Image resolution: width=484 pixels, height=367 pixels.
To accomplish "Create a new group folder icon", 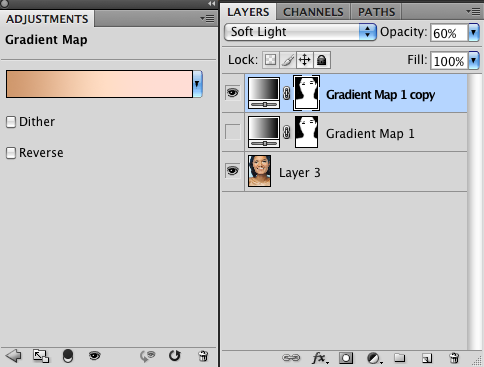I will (400, 358).
